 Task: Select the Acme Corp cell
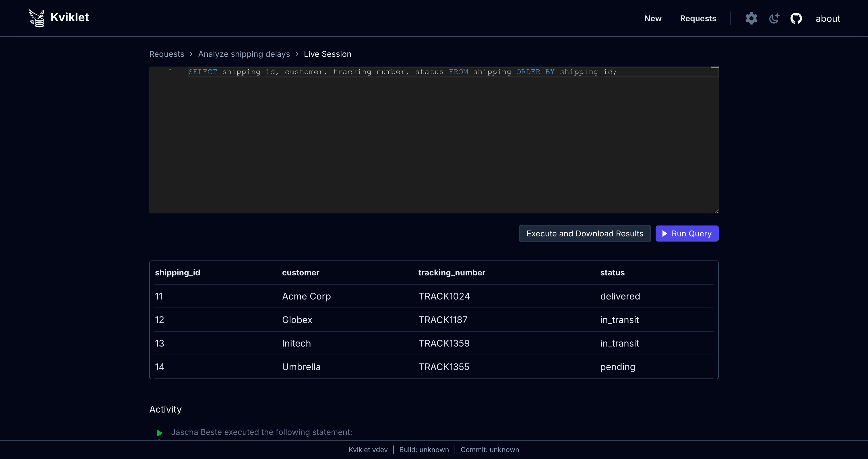[x=306, y=296]
